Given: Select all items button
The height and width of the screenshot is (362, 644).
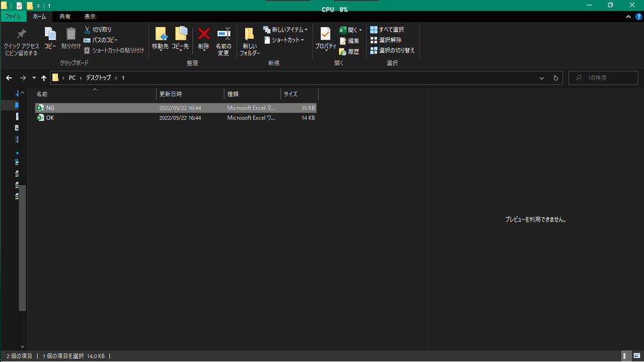Looking at the screenshot, I should [387, 30].
